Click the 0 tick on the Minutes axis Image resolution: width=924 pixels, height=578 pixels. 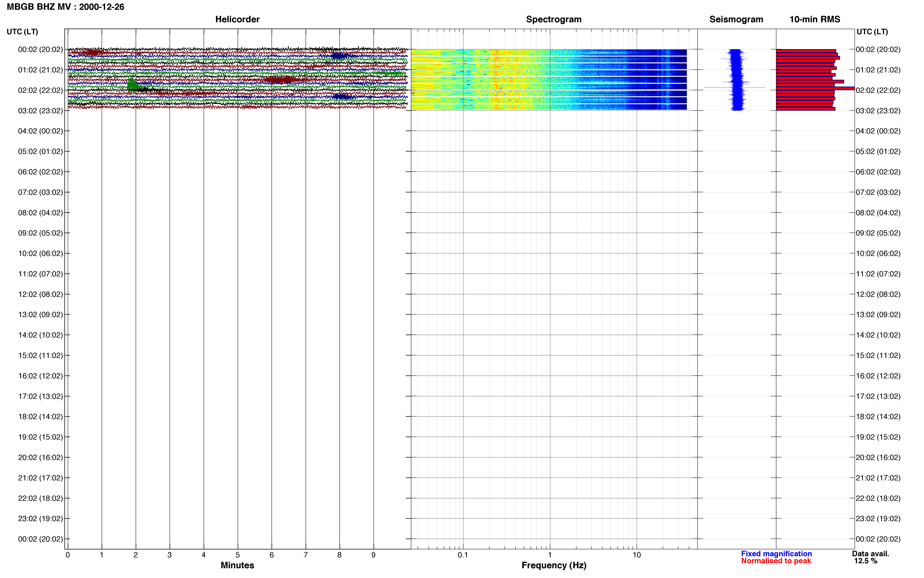[68, 555]
